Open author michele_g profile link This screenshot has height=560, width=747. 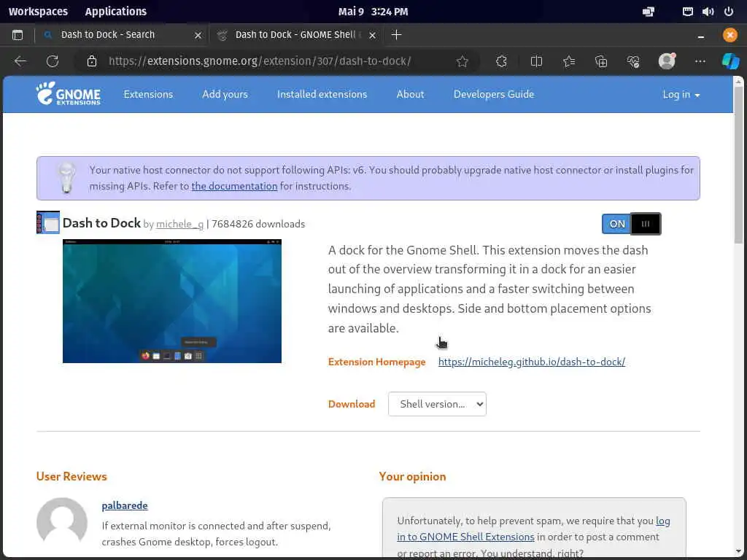[179, 224]
